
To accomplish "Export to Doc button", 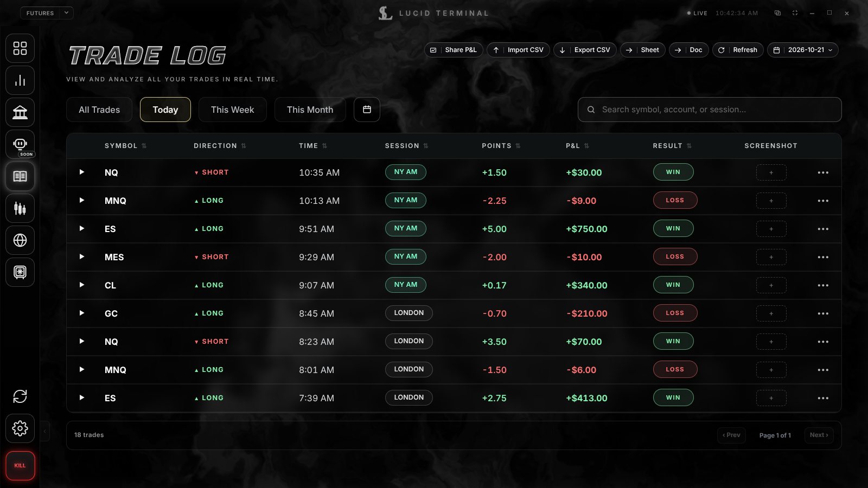I will click(689, 50).
